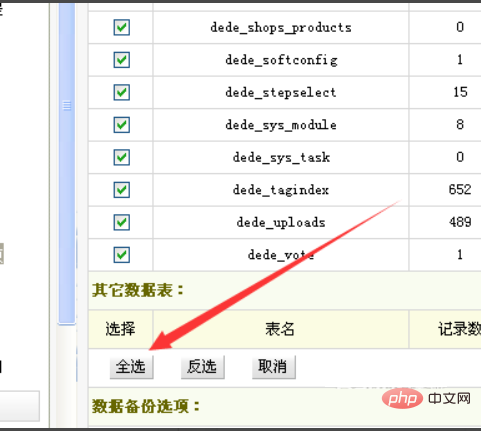Click the scrollbar grip lines handle
The height and width of the screenshot is (431, 481).
point(67,106)
